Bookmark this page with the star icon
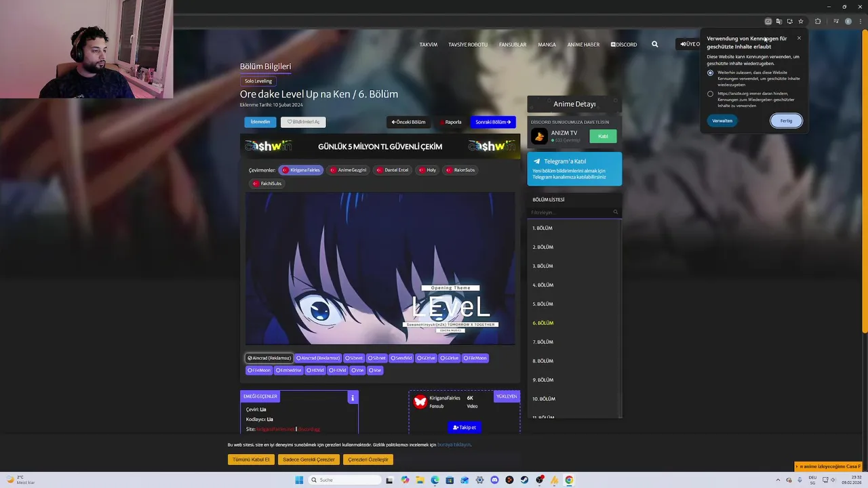 click(x=800, y=21)
